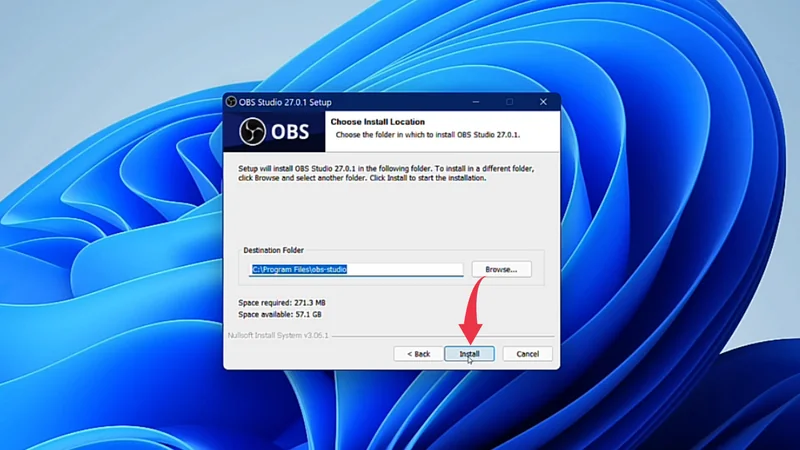Close the OBS Studio Setup window
The width and height of the screenshot is (800, 450).
543,102
